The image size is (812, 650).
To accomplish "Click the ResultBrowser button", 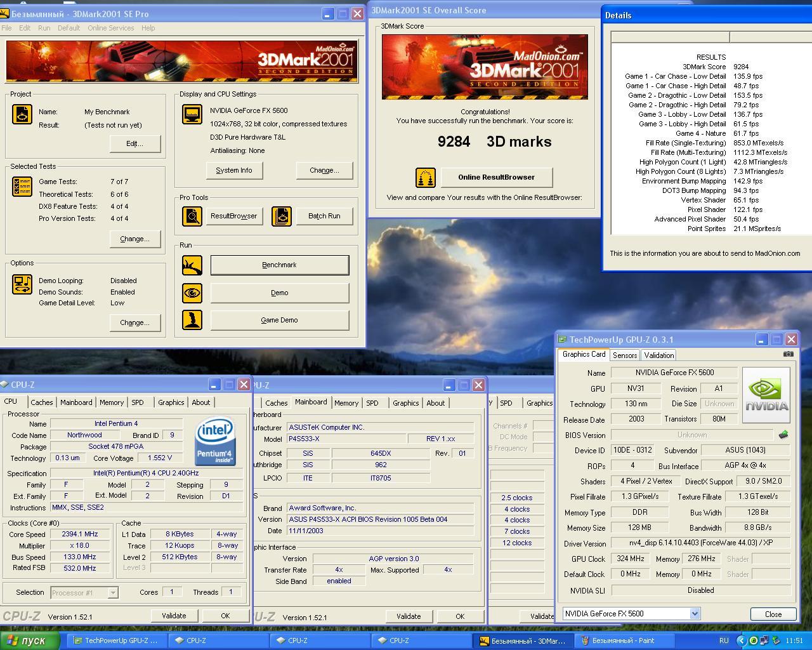I will [234, 216].
